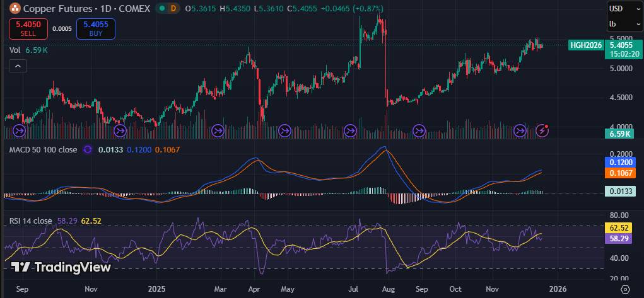This screenshot has height=298, width=644.
Task: Click the Copper Futures symbol logo icon
Action: pyautogui.click(x=14, y=8)
